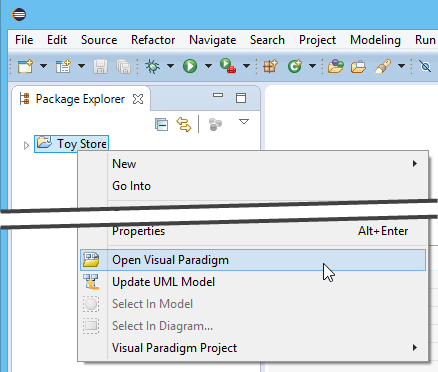Open the Search flashlight dropdown arrow
Screen dimensions: 438x372
(x=402, y=66)
